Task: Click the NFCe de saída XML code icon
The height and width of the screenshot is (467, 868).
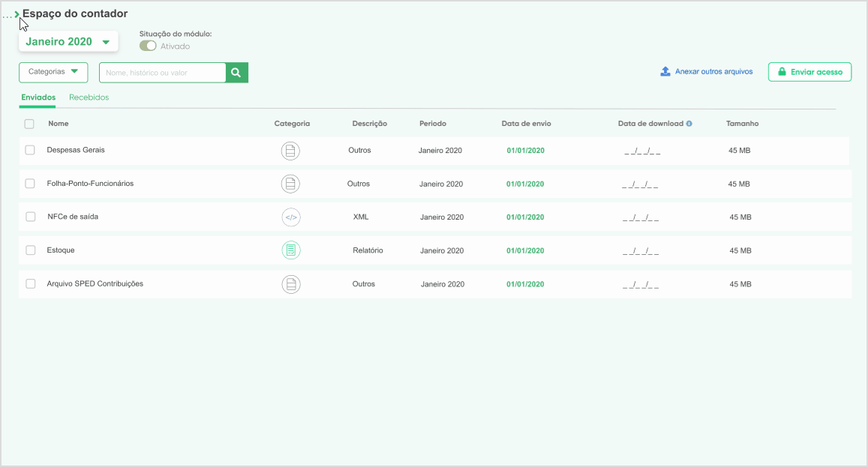Action: [x=291, y=217]
